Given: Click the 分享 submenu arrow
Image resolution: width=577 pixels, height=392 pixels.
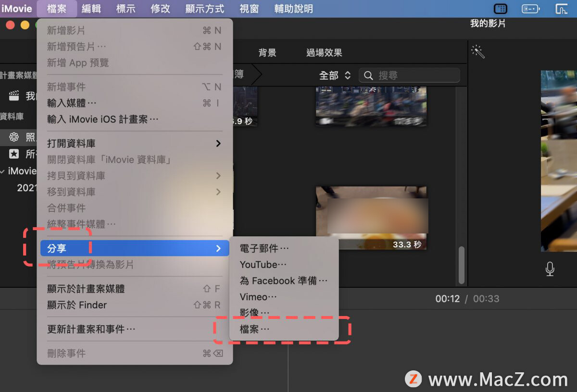Looking at the screenshot, I should point(218,248).
